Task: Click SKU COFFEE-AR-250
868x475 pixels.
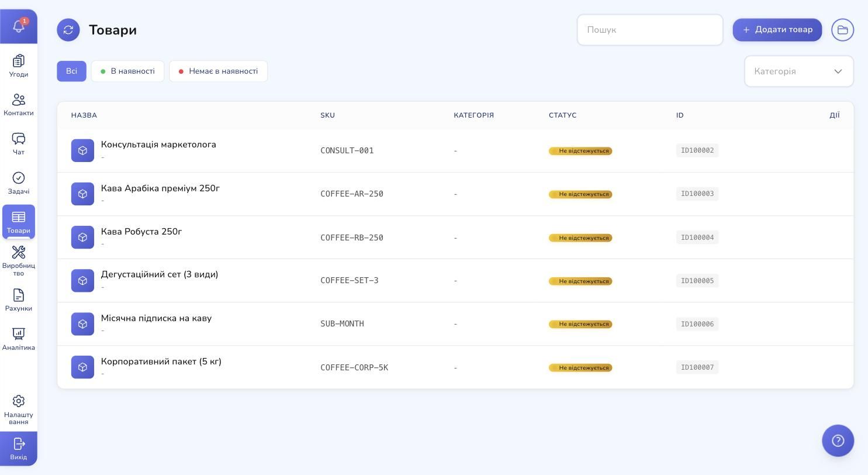Action: click(x=352, y=194)
